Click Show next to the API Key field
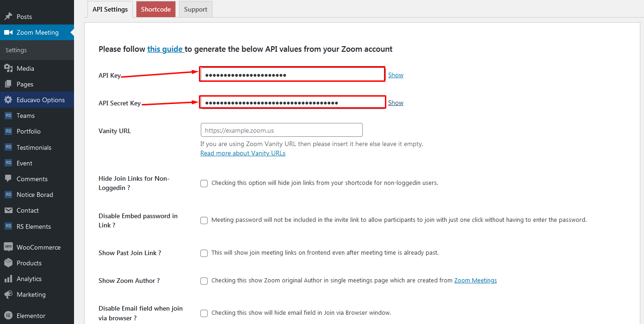Screen dimensions: 644x324 click(396, 75)
